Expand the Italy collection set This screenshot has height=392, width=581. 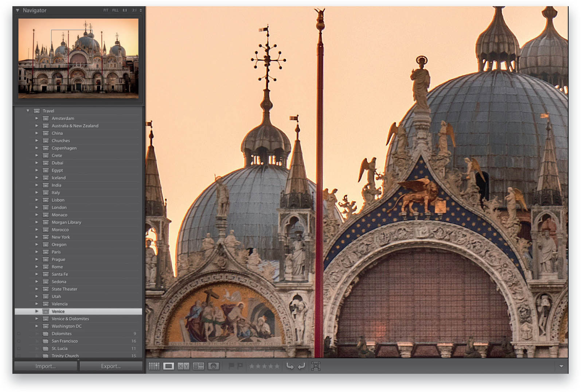tap(36, 192)
